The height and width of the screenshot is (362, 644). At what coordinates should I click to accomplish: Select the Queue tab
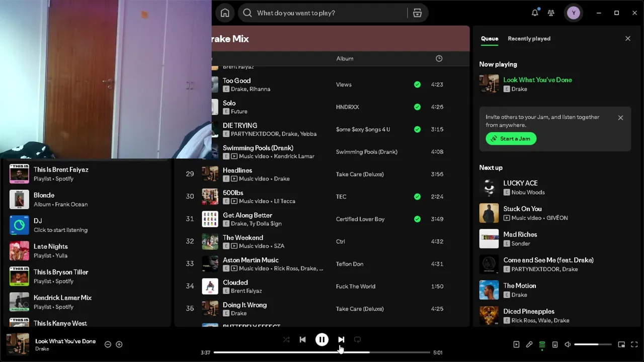click(x=490, y=38)
